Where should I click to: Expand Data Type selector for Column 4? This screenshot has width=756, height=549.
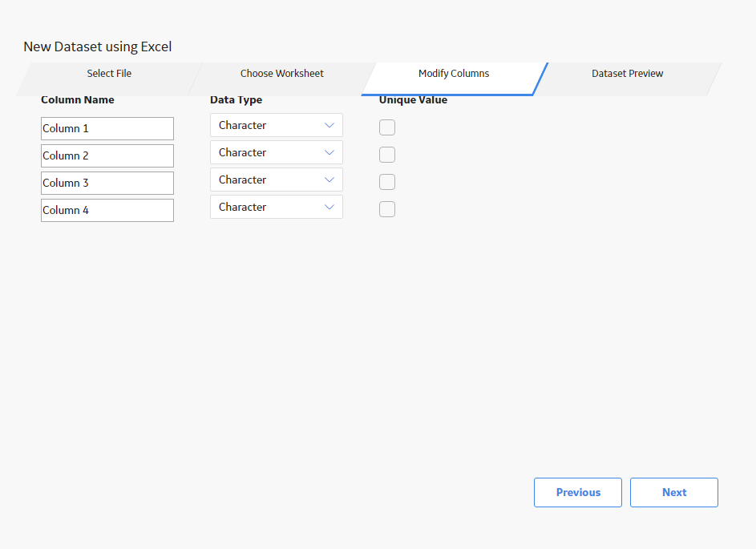pyautogui.click(x=277, y=208)
